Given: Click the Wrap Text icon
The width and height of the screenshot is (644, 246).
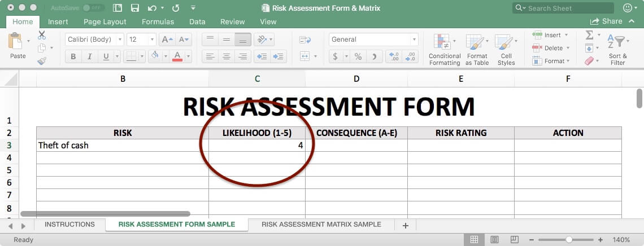Looking at the screenshot, I should click(305, 39).
